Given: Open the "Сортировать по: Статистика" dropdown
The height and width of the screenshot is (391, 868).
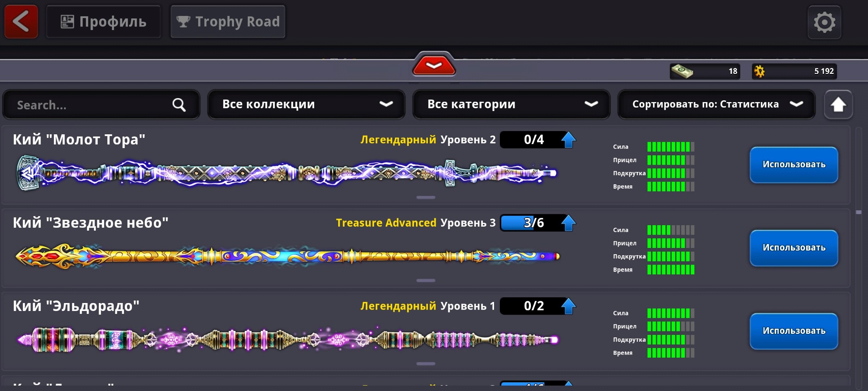Looking at the screenshot, I should point(716,105).
